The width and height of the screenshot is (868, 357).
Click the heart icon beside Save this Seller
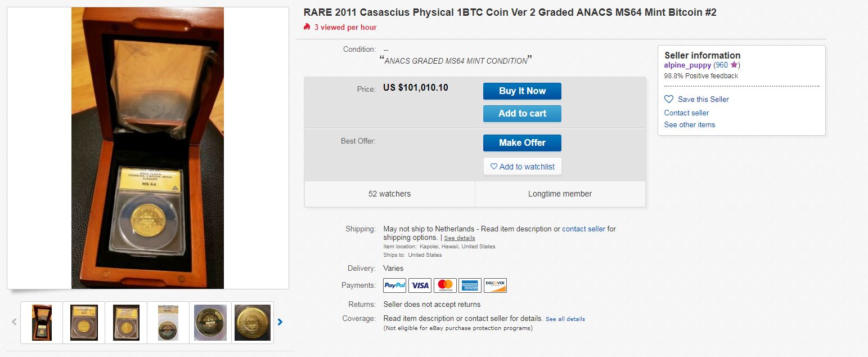click(669, 99)
